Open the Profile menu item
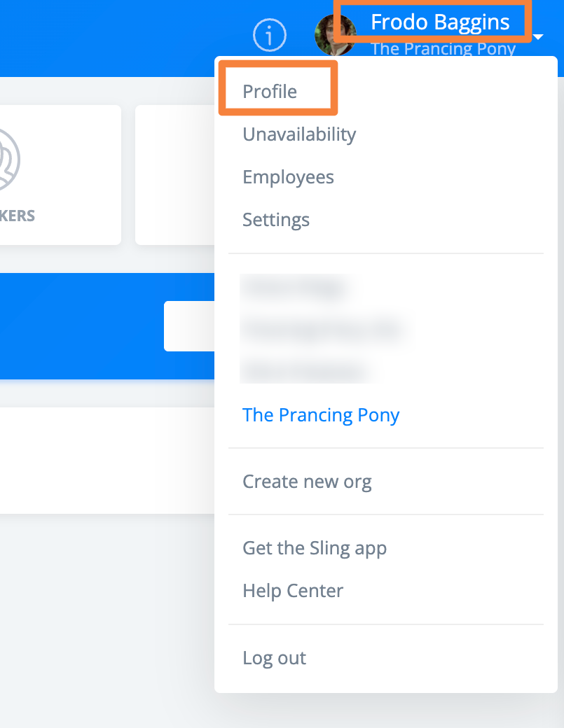This screenshot has width=564, height=728. tap(270, 92)
